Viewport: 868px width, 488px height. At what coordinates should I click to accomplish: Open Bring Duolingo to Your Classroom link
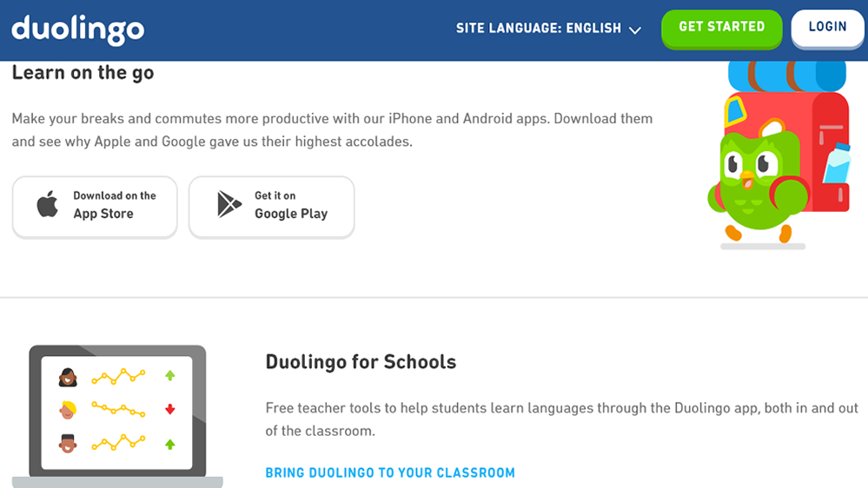pos(390,472)
